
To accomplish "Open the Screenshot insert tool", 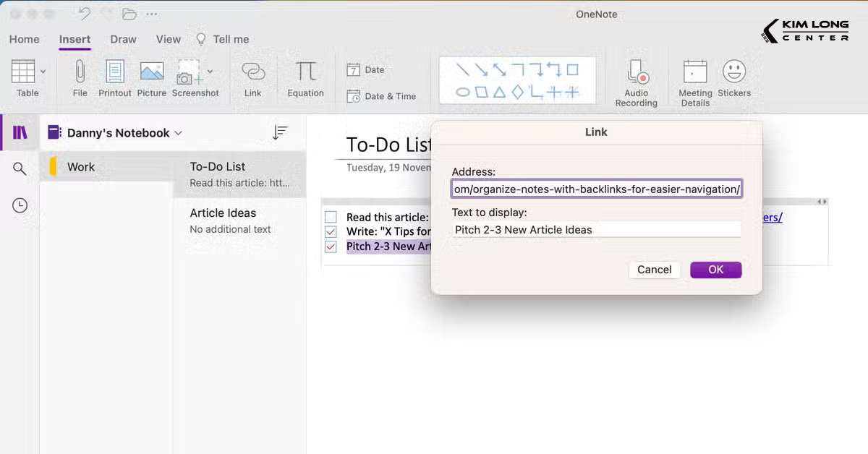I will tap(192, 78).
